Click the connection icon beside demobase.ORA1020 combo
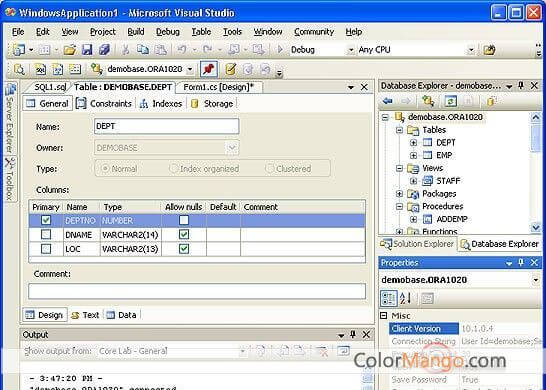 click(96, 69)
